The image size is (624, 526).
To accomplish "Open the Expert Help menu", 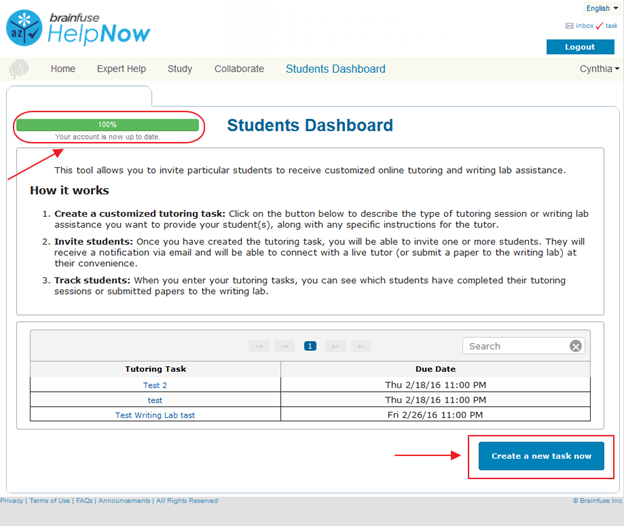I will (121, 69).
